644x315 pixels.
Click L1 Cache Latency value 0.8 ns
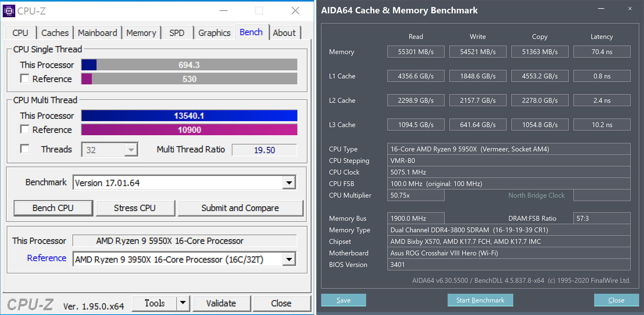coord(602,76)
